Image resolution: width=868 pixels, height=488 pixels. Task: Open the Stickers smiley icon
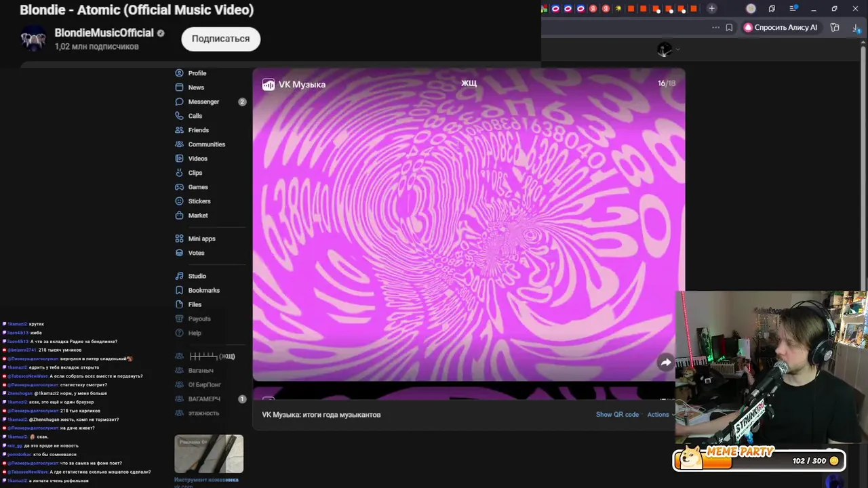coord(179,201)
